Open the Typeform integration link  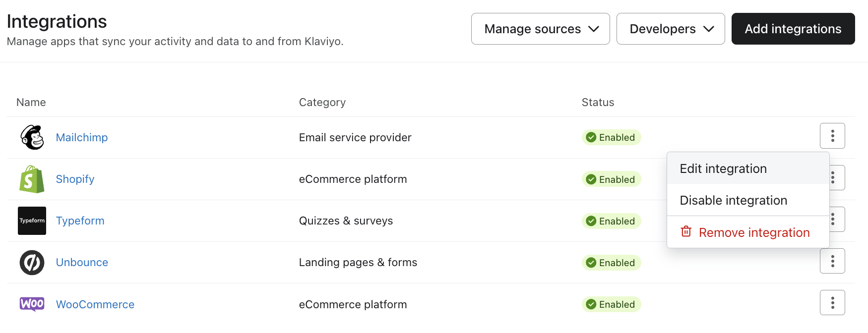[x=80, y=221]
